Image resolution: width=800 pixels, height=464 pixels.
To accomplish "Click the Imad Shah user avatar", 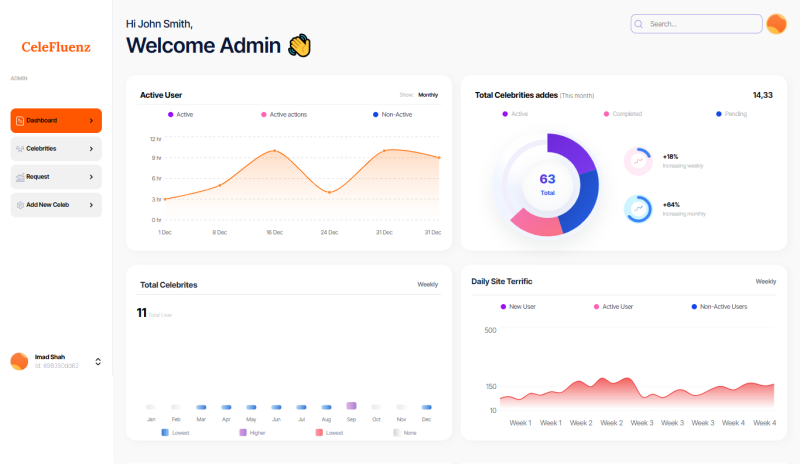I will click(x=19, y=361).
